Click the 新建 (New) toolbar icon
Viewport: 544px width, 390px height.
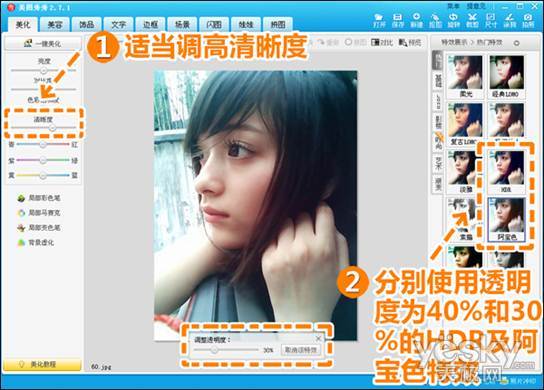[416, 20]
